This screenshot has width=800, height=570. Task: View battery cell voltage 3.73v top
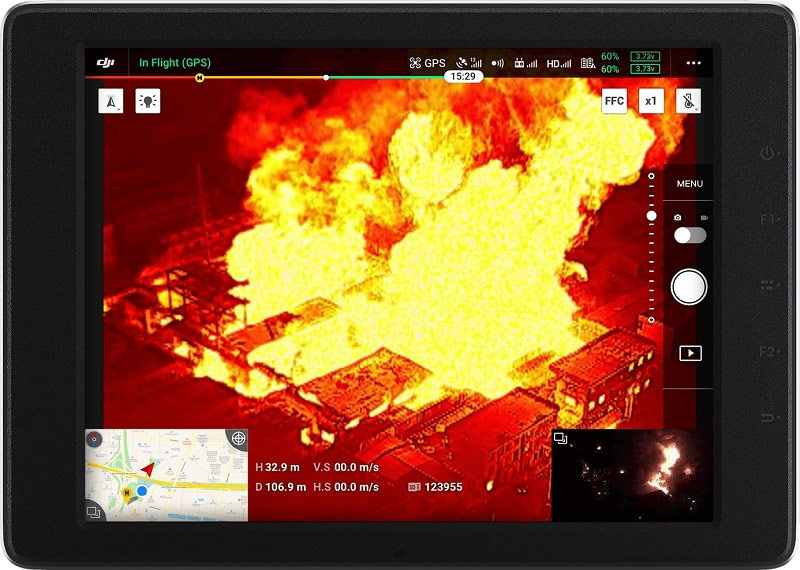pos(645,57)
